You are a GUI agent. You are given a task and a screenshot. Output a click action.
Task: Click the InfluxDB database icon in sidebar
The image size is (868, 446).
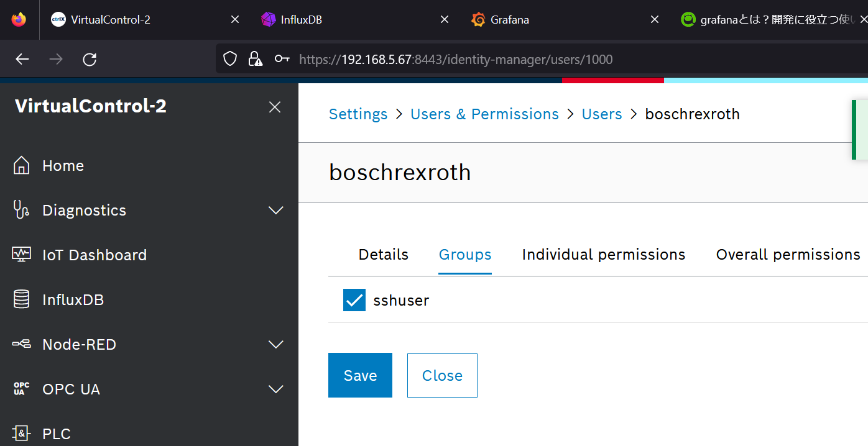(21, 299)
